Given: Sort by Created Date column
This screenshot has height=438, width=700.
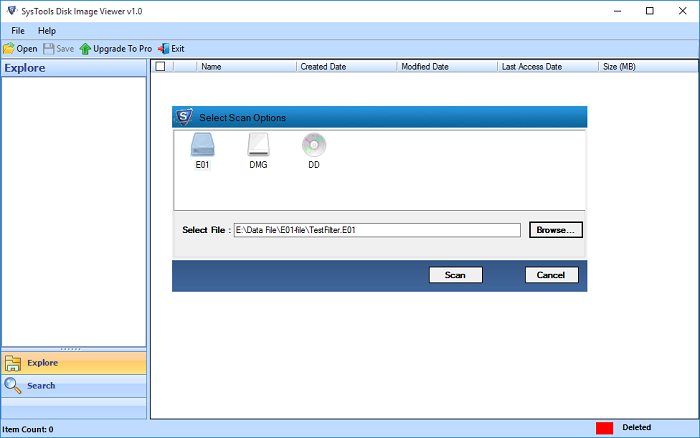Looking at the screenshot, I should click(x=346, y=67).
